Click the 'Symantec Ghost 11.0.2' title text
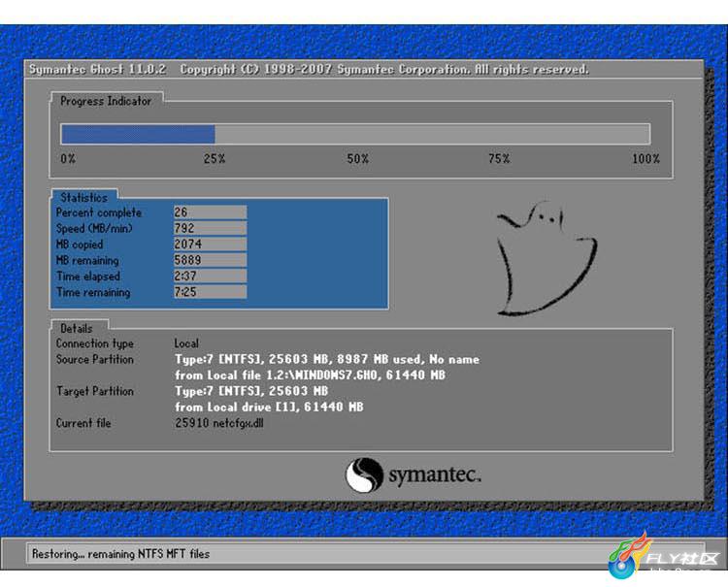The height and width of the screenshot is (587, 728). click(x=97, y=70)
